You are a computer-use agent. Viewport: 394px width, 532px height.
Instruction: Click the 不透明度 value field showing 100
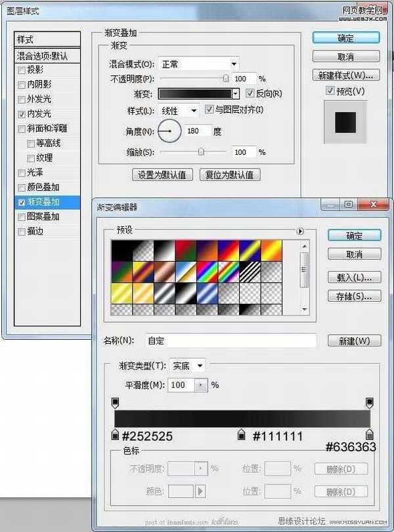(x=244, y=79)
